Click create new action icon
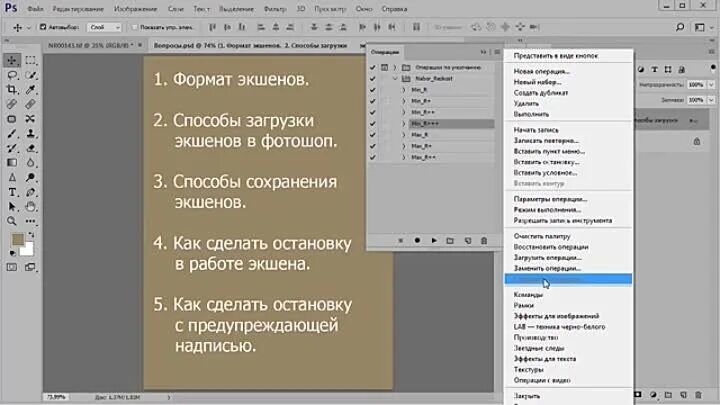The image size is (720, 405). point(467,241)
